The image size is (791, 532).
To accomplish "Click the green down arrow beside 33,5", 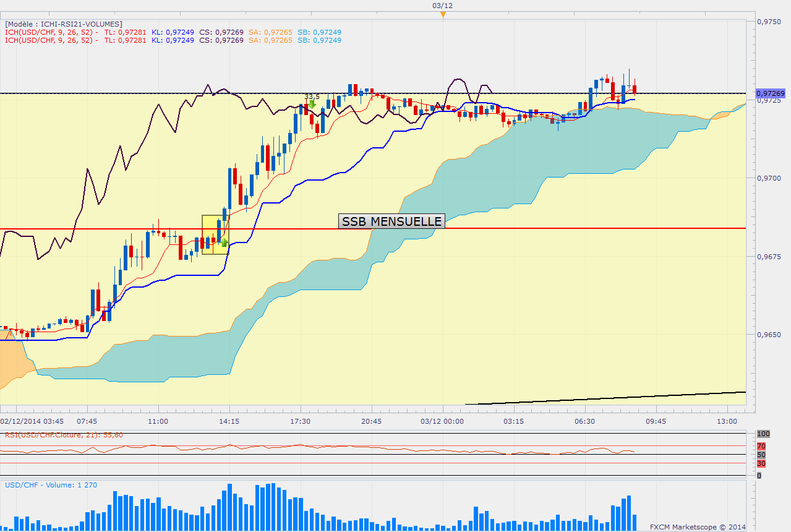I will coord(313,104).
